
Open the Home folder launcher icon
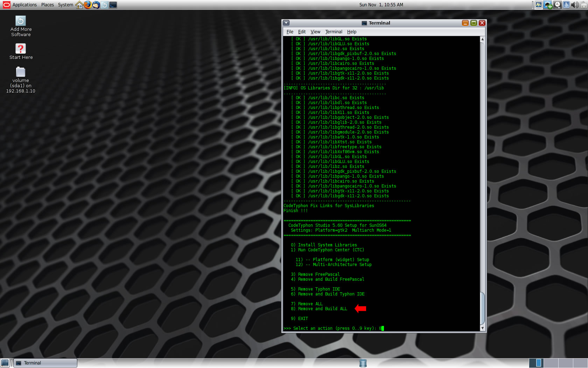(x=79, y=5)
